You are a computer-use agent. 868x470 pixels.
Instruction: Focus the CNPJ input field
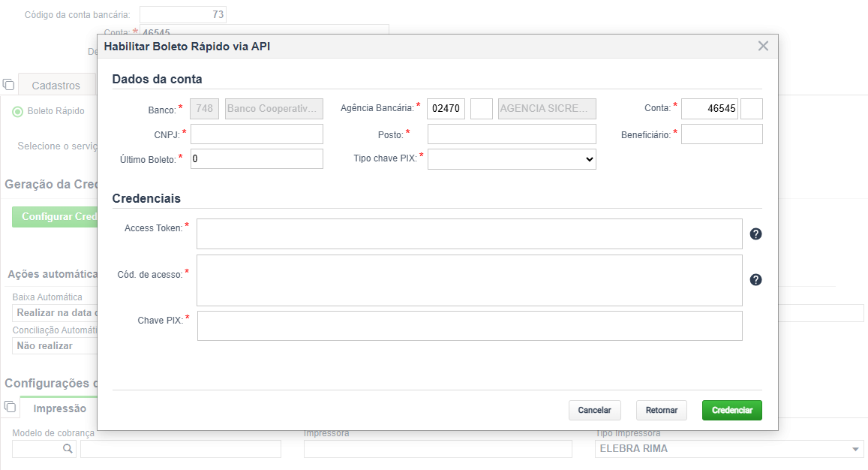coord(257,134)
